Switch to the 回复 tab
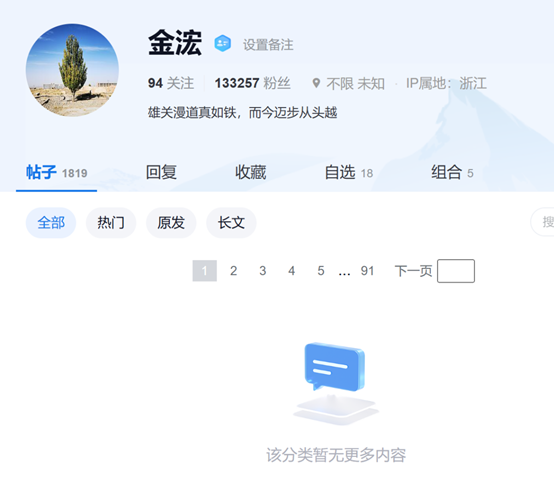This screenshot has width=554, height=482. 161,172
